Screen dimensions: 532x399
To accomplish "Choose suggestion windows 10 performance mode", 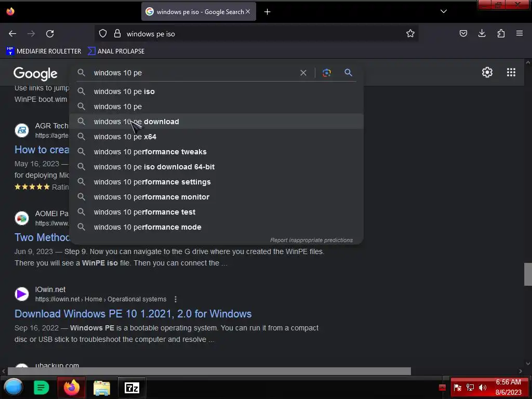I will (x=217, y=227).
